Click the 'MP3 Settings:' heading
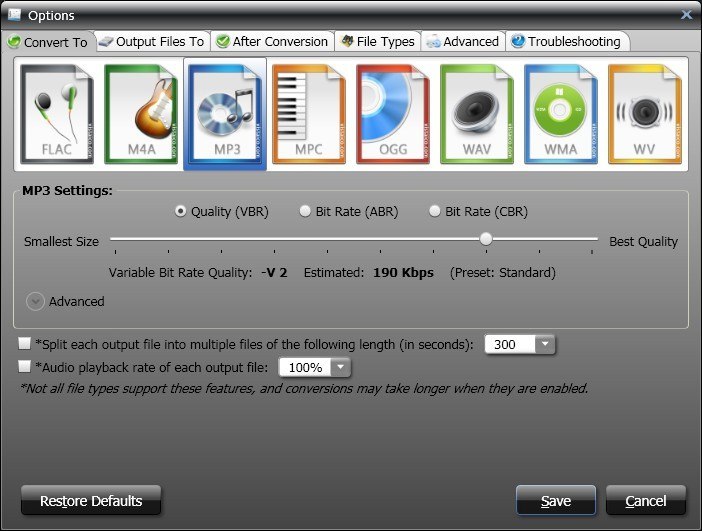This screenshot has width=702, height=531. (68, 190)
